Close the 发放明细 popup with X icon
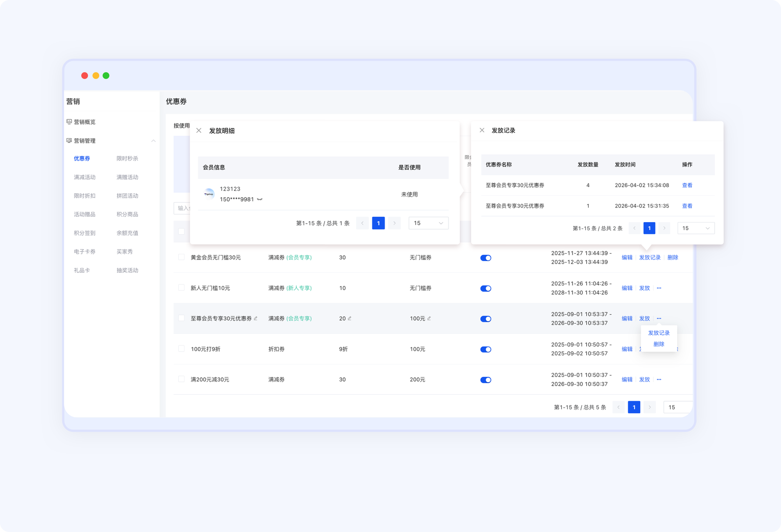The height and width of the screenshot is (532, 781). (x=199, y=131)
